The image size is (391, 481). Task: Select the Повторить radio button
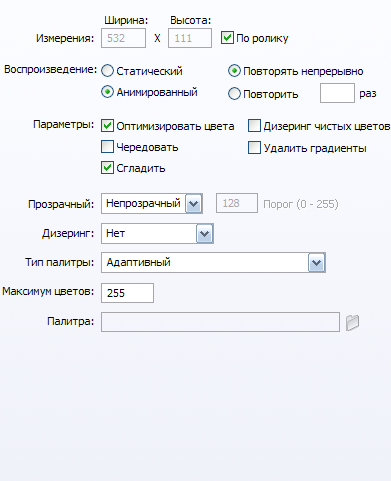[x=234, y=94]
